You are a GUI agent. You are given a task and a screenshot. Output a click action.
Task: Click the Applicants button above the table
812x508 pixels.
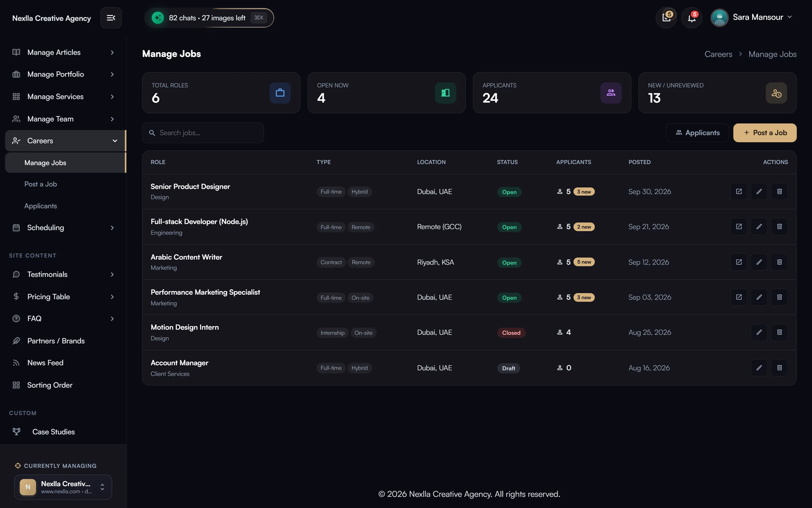click(697, 133)
